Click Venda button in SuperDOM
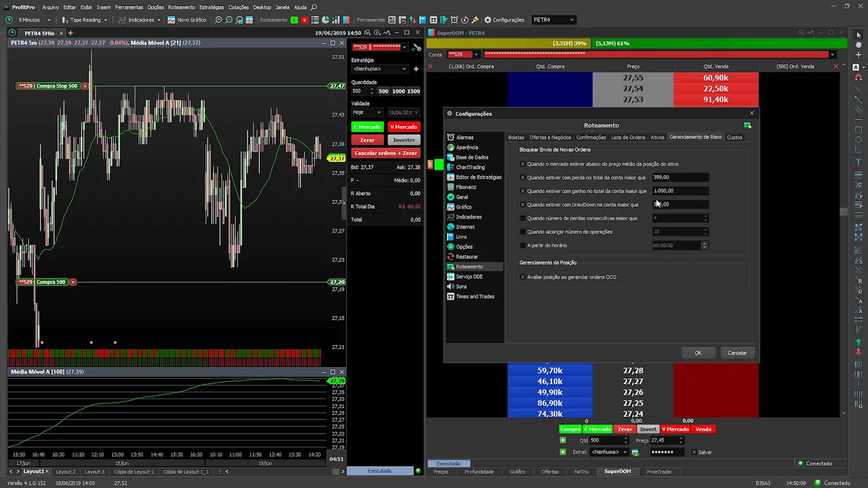Viewport: 868px width, 488px height. point(703,429)
